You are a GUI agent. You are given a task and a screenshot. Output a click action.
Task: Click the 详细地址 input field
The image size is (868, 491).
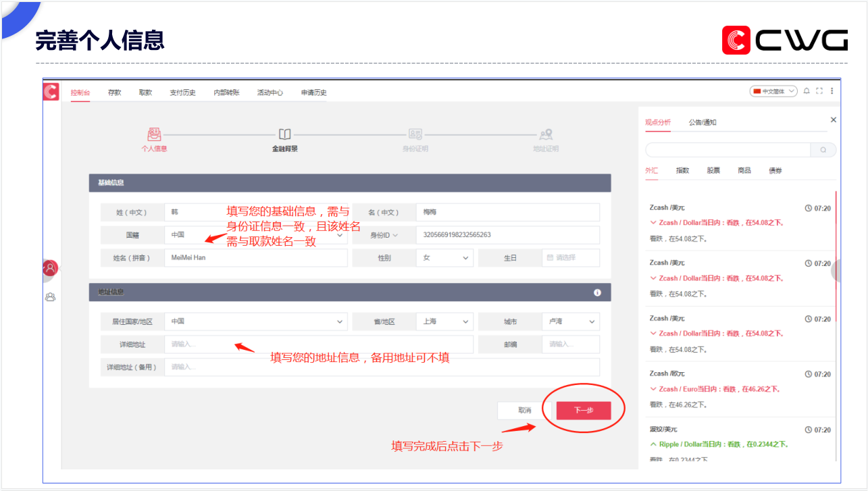pos(319,344)
